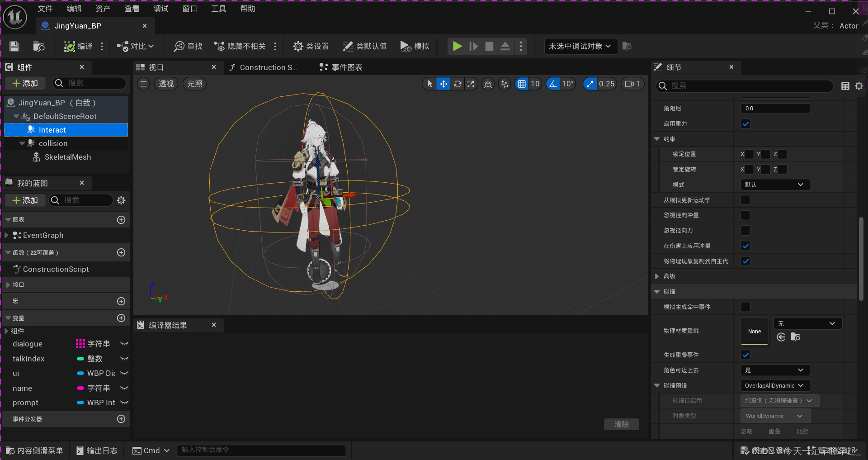Switch to Construction Script tab
The height and width of the screenshot is (460, 868).
point(264,67)
